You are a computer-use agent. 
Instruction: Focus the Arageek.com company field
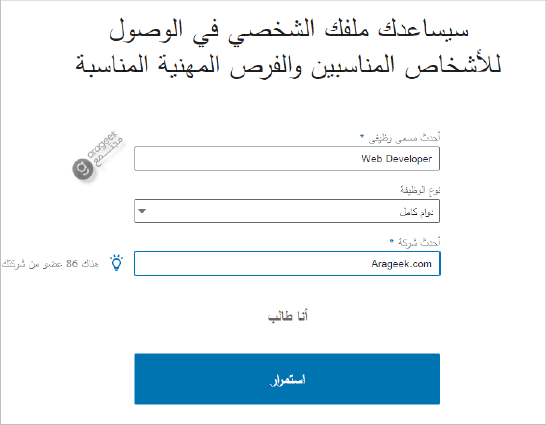[x=287, y=263]
